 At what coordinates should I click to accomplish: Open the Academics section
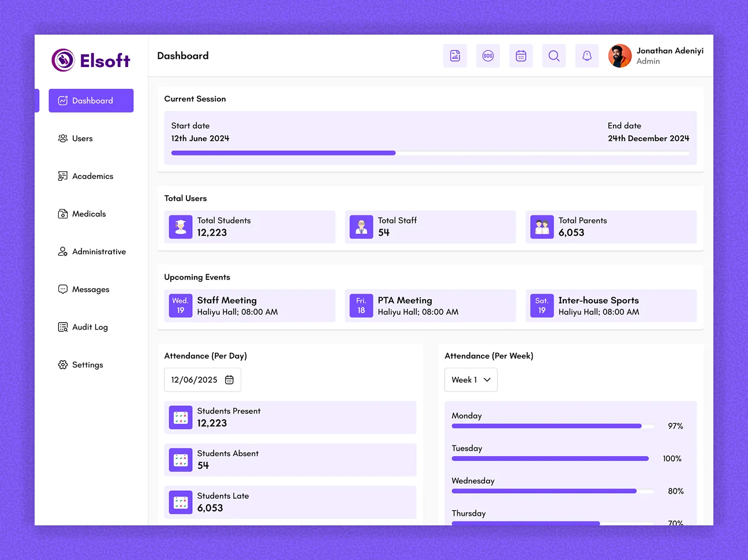point(93,176)
